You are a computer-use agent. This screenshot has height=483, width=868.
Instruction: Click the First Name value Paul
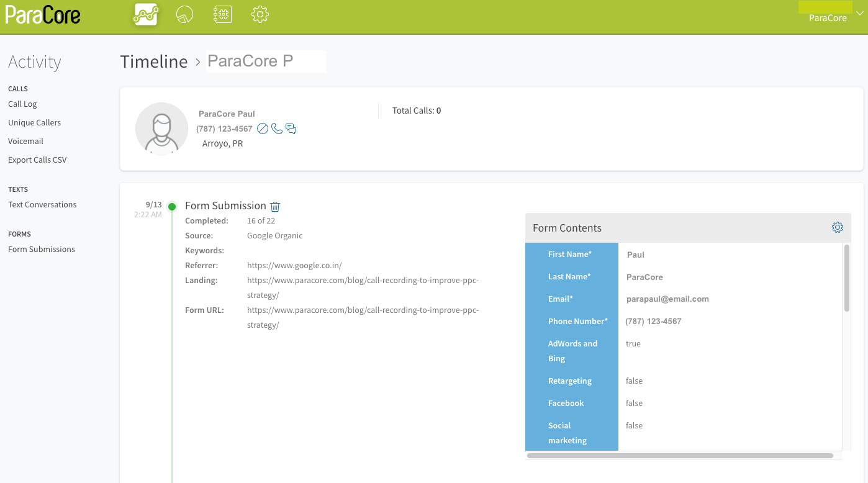(636, 255)
